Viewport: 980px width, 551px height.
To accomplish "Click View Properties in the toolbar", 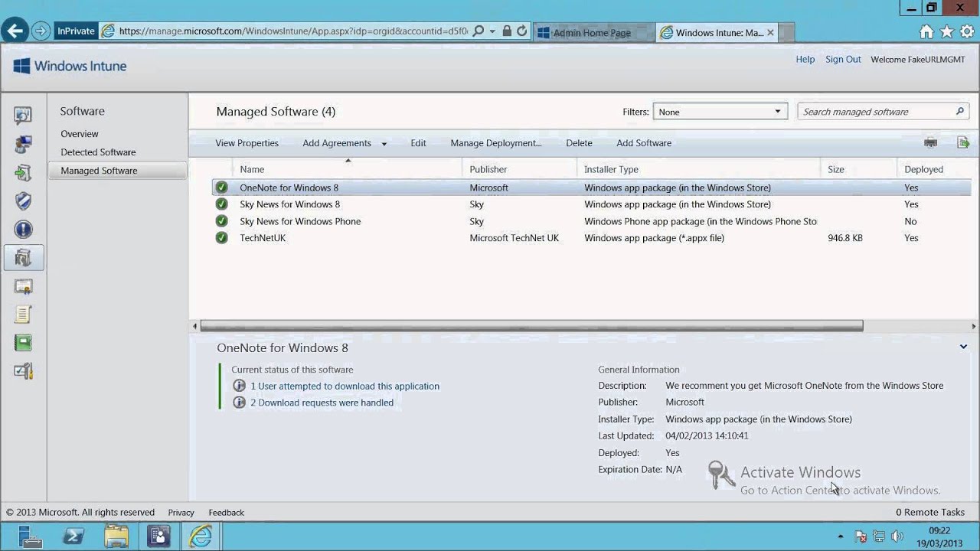I will (x=247, y=143).
